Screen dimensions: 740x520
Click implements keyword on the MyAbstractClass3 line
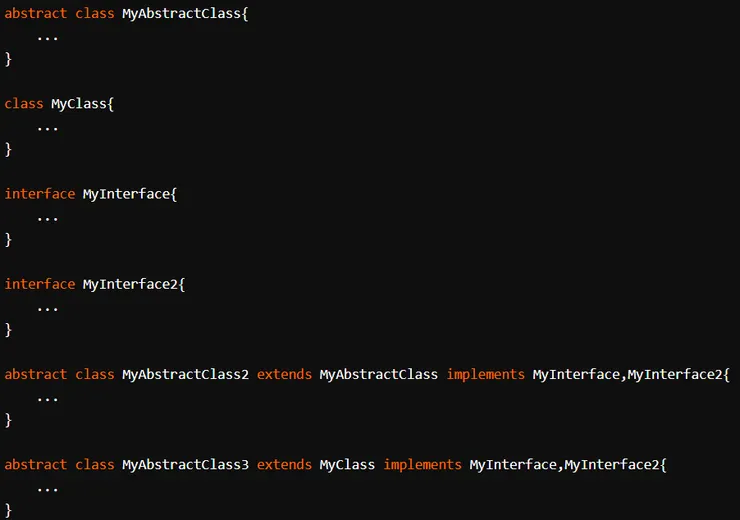pos(422,464)
